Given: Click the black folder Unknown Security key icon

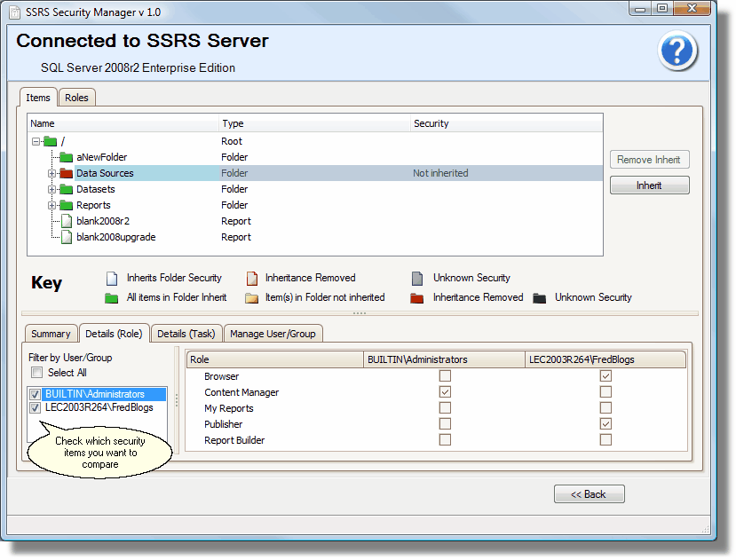Looking at the screenshot, I should [x=539, y=298].
